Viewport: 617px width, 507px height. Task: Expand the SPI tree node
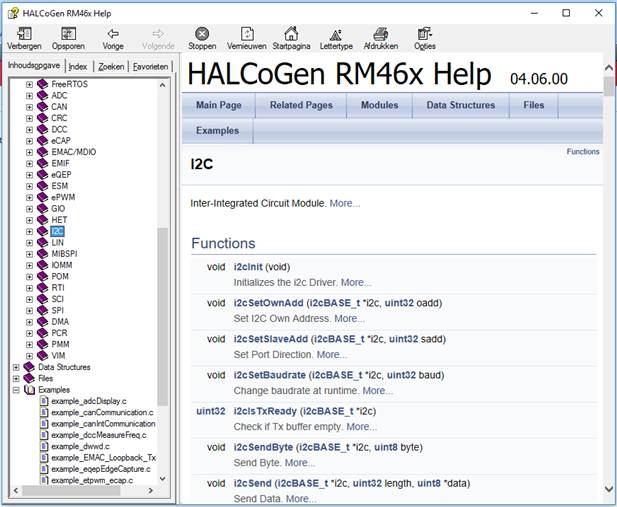[x=30, y=311]
